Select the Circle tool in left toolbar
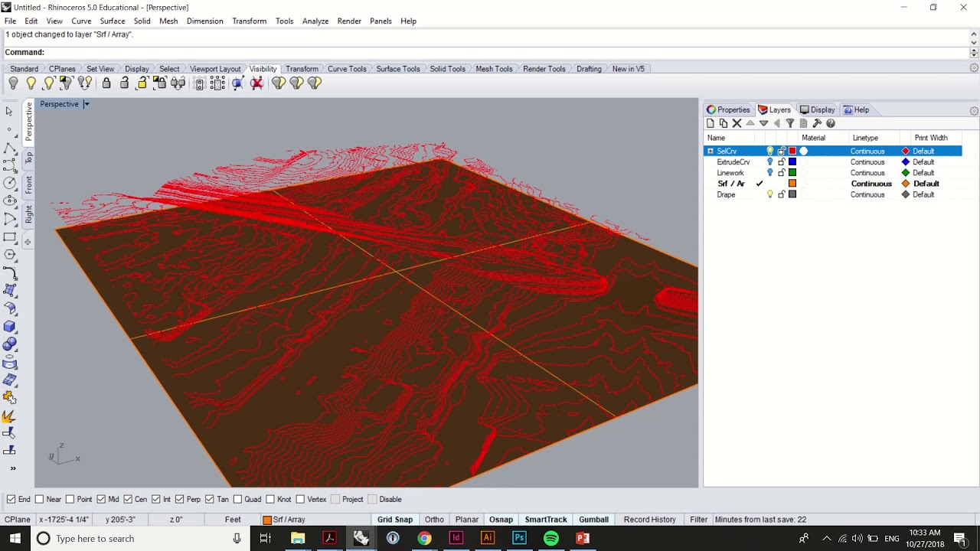Screen dimensions: 980x551 10,183
